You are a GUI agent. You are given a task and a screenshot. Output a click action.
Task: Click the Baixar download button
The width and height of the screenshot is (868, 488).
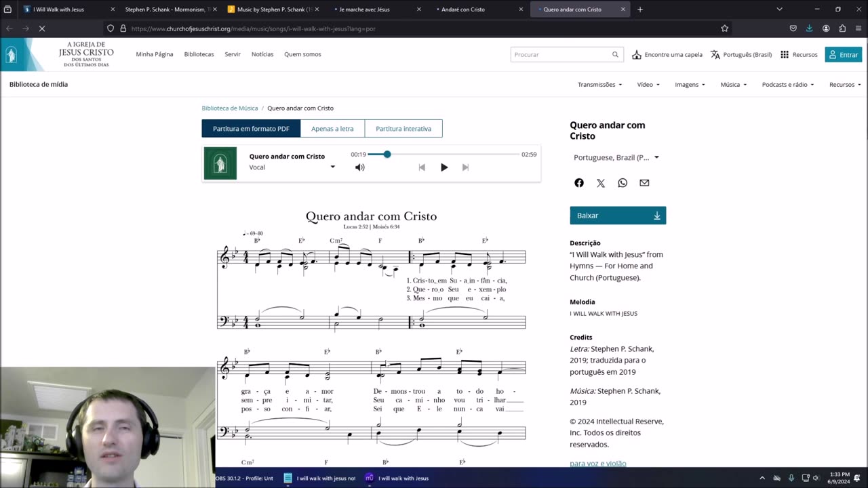618,216
